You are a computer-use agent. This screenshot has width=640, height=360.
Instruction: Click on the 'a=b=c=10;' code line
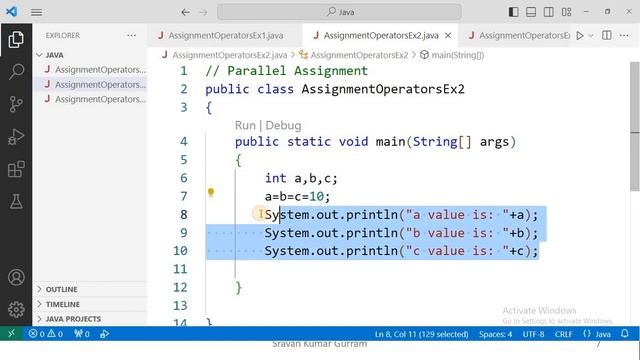pyautogui.click(x=297, y=196)
